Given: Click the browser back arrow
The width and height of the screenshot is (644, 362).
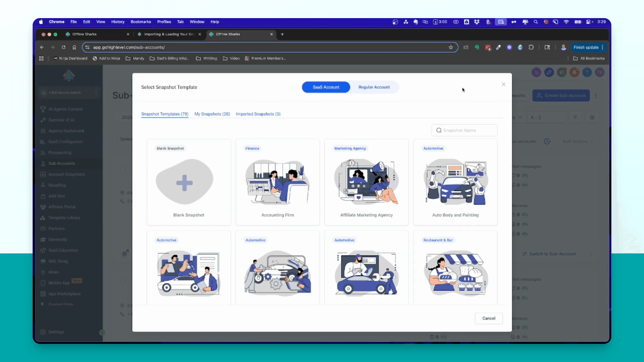Looking at the screenshot, I should coord(42,47).
